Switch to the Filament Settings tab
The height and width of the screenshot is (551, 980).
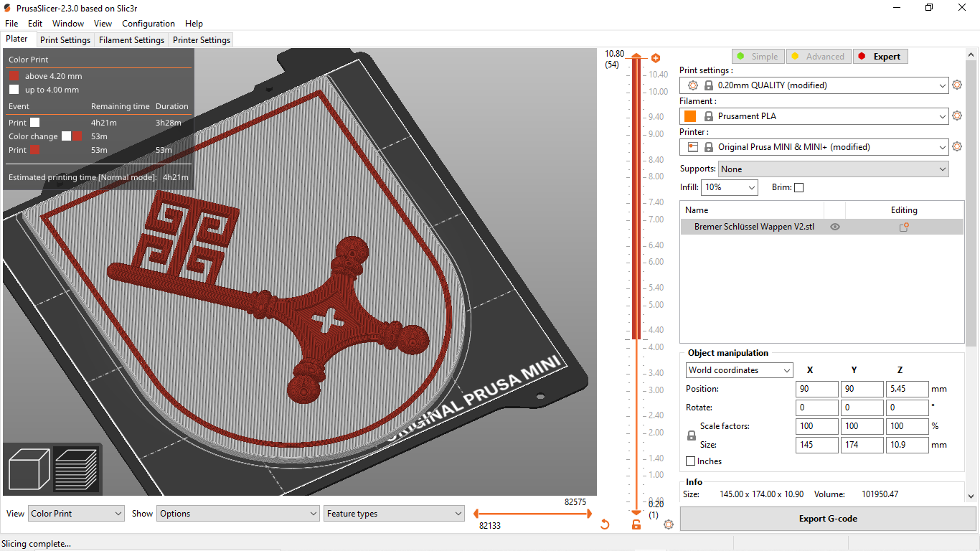[131, 39]
